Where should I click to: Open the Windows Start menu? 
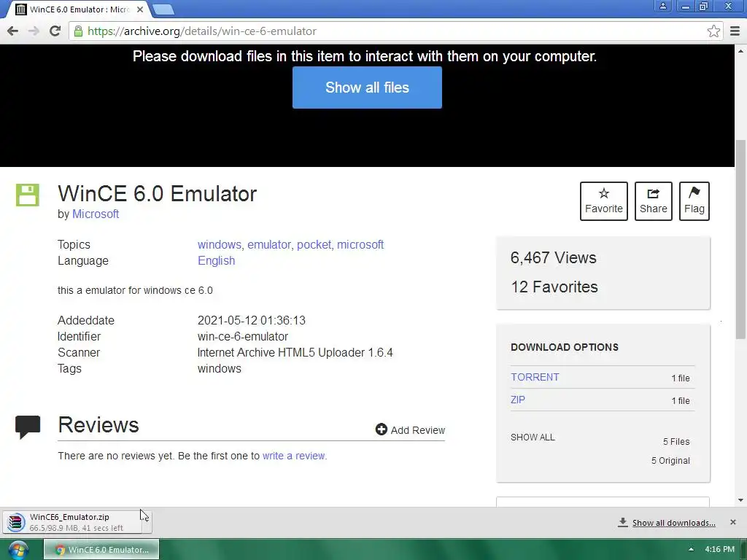pyautogui.click(x=18, y=550)
